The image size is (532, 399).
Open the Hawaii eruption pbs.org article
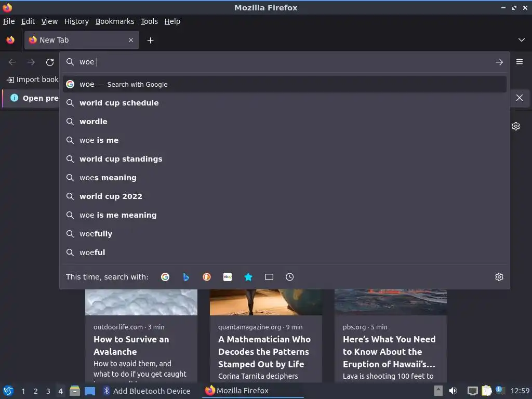389,352
